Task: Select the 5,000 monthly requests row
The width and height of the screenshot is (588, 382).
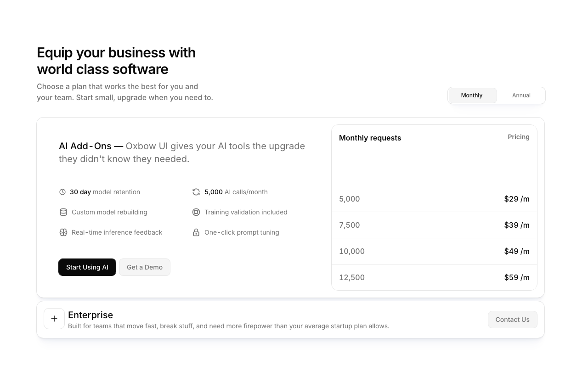Action: tap(434, 199)
